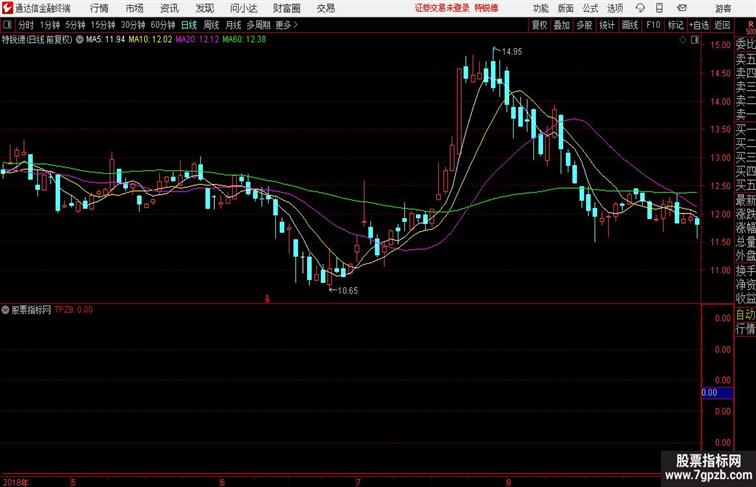Open the 公式 menu
The image size is (756, 487).
click(590, 8)
